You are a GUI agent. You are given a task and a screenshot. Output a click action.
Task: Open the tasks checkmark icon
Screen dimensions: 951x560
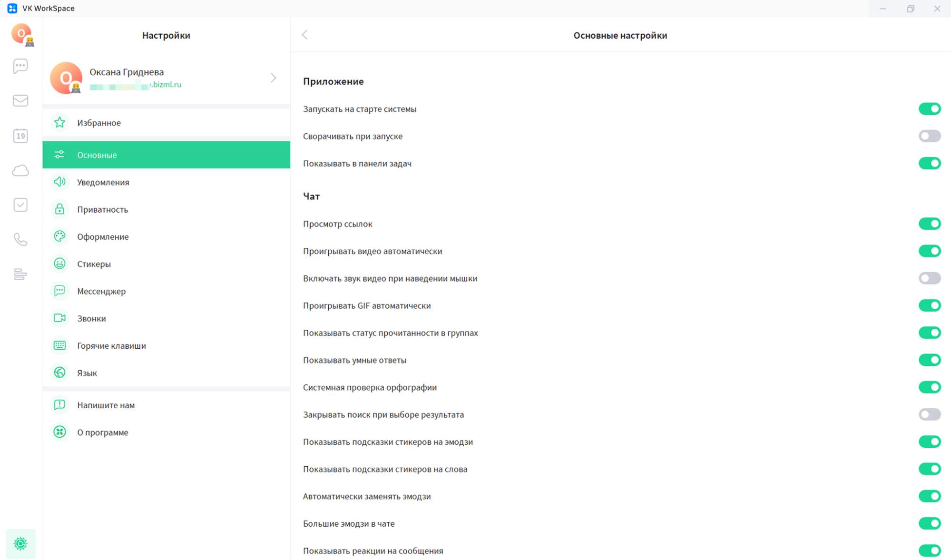pos(20,205)
